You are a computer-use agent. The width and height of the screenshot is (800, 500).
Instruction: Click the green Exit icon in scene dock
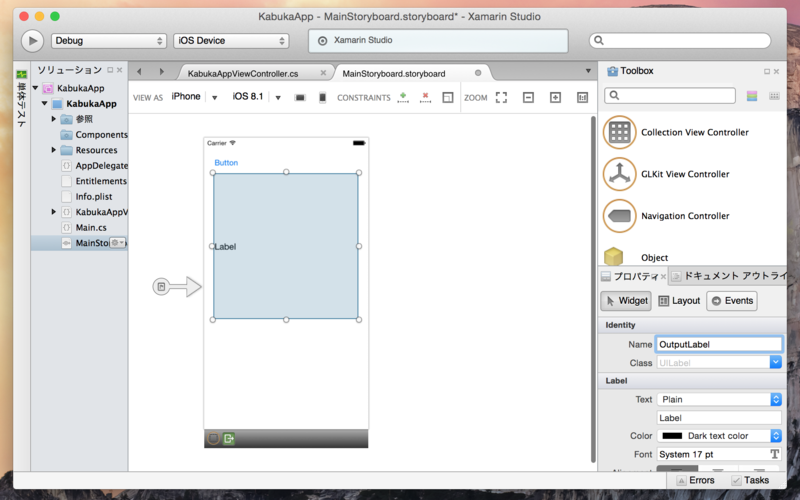(229, 438)
